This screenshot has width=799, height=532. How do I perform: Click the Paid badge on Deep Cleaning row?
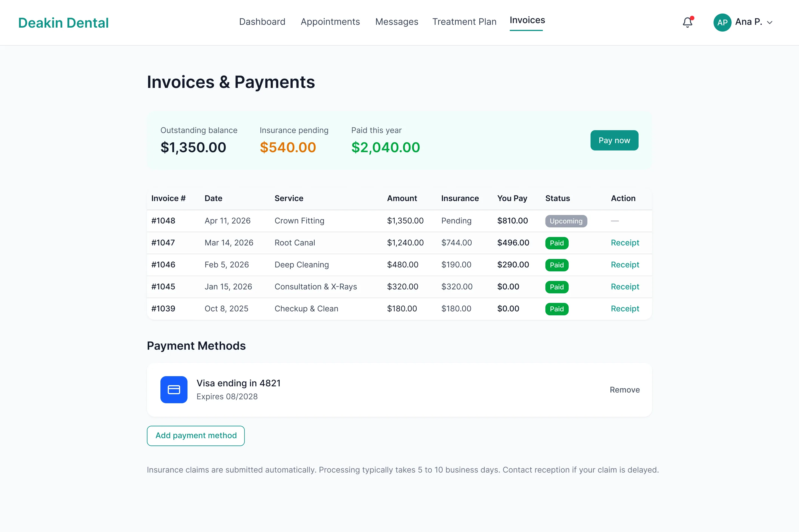click(557, 265)
